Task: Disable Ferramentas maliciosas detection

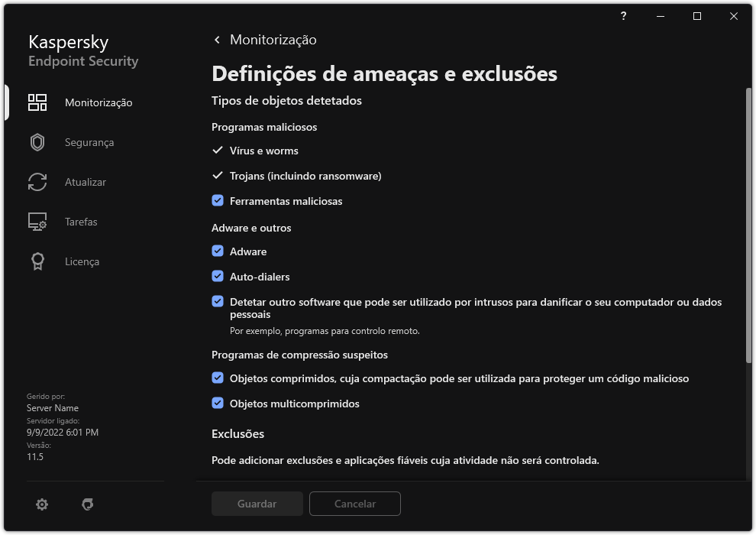Action: (x=218, y=200)
